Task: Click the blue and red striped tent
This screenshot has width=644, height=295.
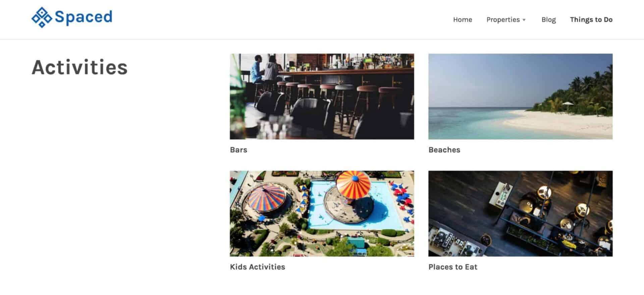Action: point(266,197)
